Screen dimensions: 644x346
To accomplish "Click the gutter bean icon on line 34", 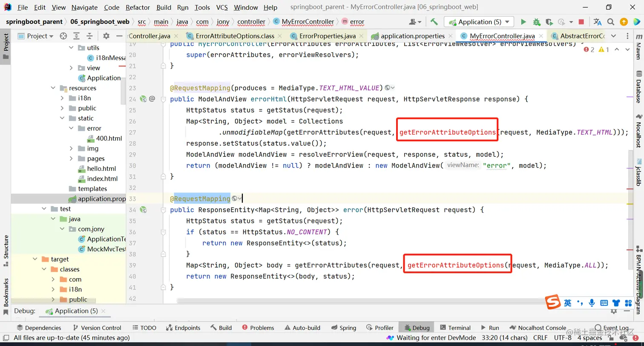I will pyautogui.click(x=143, y=210).
